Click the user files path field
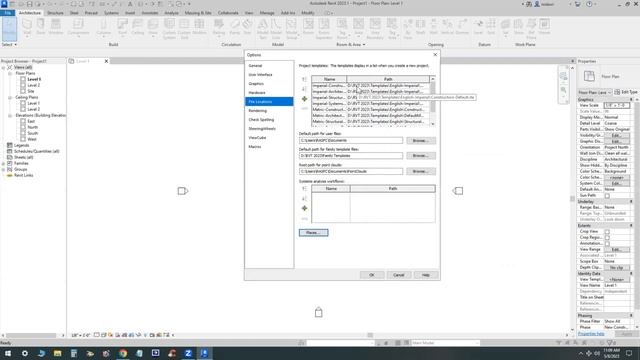Screen dimensions: 640x360 pyautogui.click(x=351, y=140)
